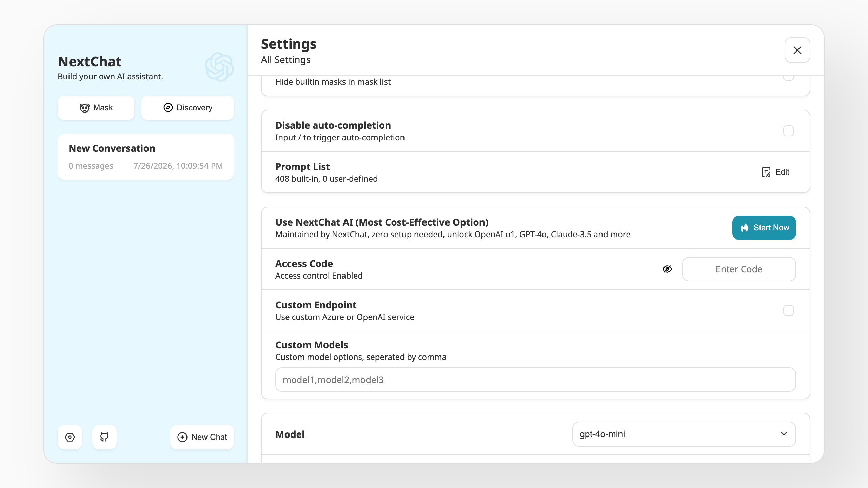Click the 'Build your own AI assistant.' subtitle
The height and width of the screenshot is (488, 868).
[111, 76]
